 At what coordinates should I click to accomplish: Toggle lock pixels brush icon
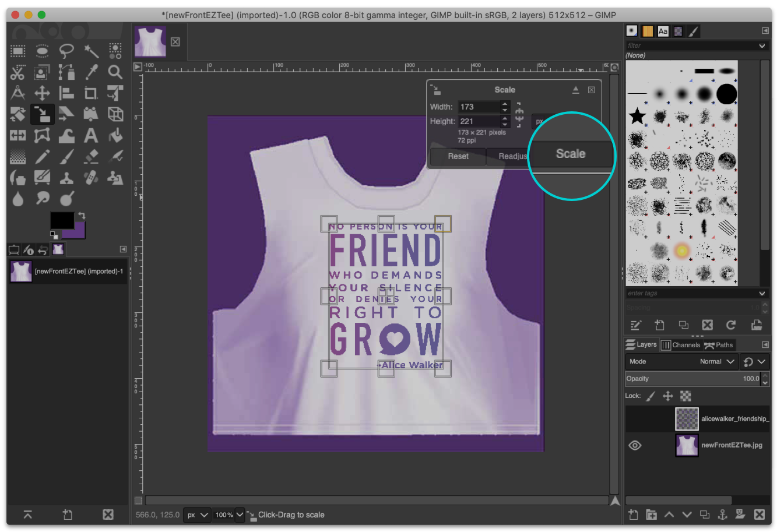pyautogui.click(x=651, y=396)
